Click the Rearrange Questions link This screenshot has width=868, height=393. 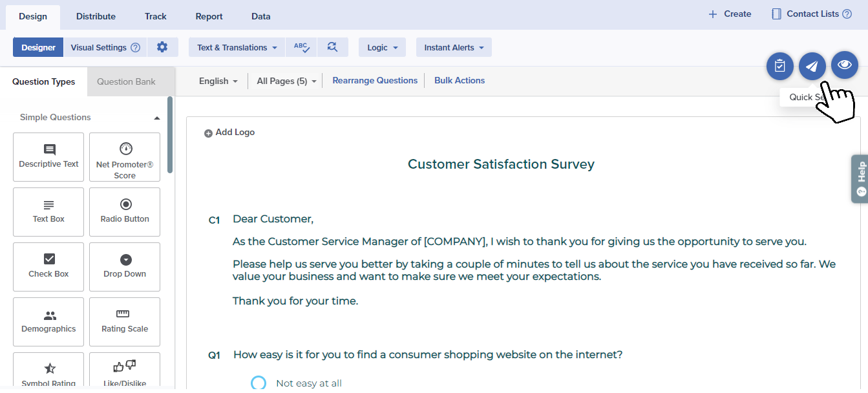[x=375, y=81]
